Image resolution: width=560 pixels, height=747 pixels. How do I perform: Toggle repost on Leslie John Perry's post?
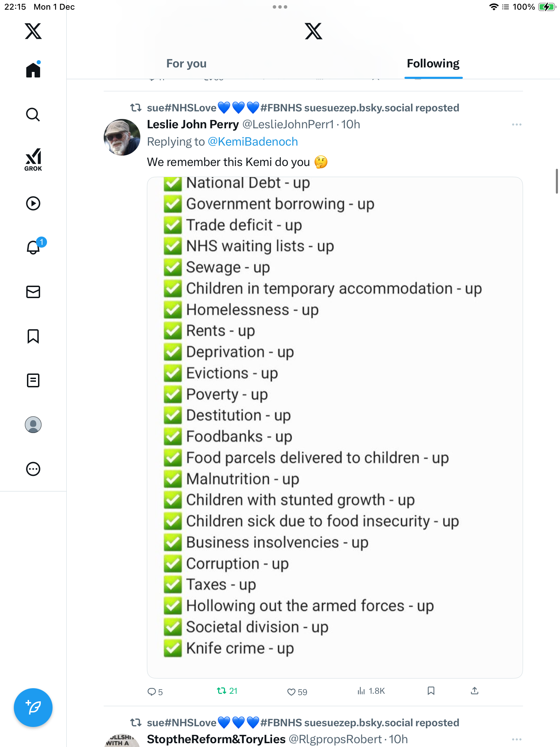(x=221, y=691)
